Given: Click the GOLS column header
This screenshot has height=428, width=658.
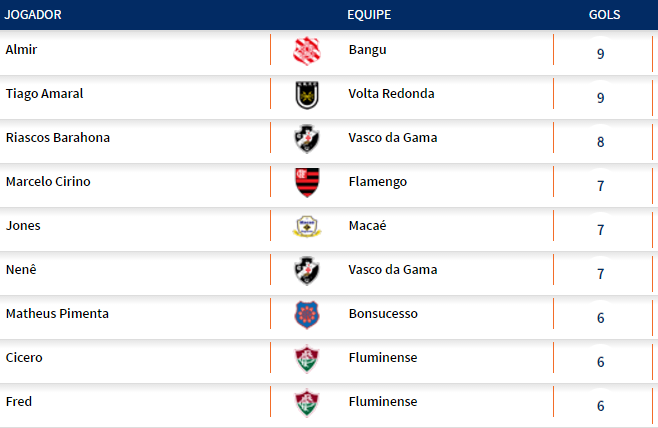Looking at the screenshot, I should click(604, 15).
